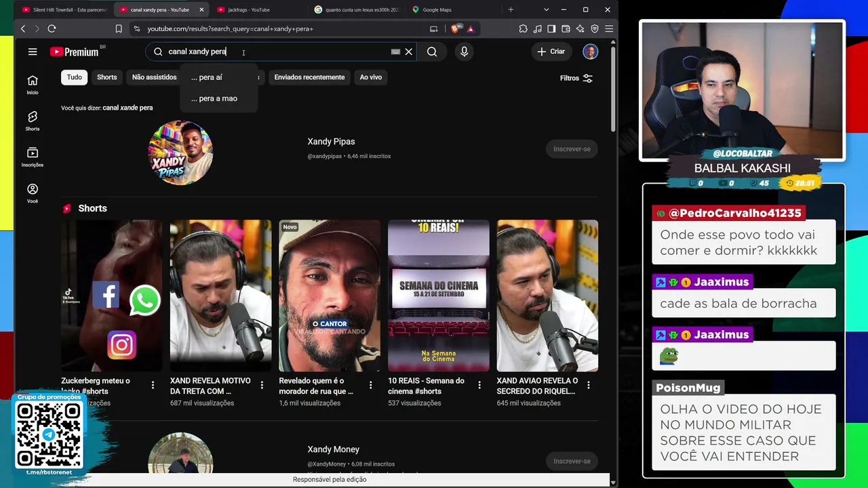Switch to the Silent Hill: Townfall tab
The width and height of the screenshot is (868, 488).
[x=64, y=9]
